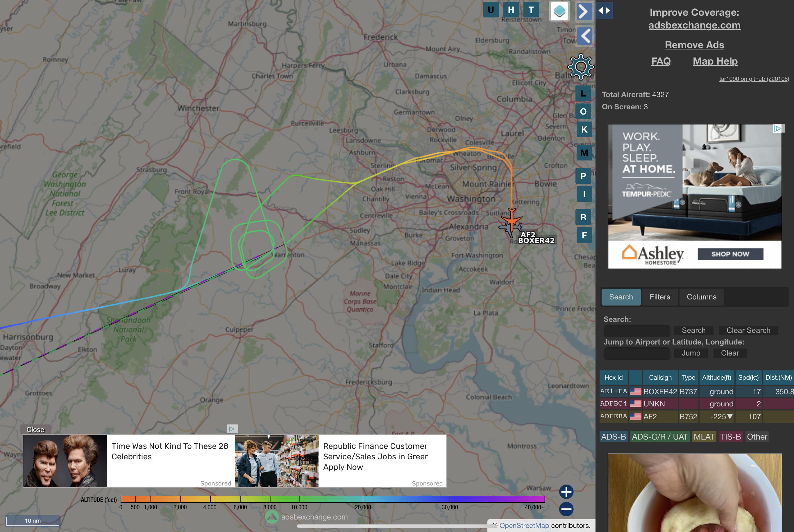This screenshot has height=532, width=794.
Task: Sort by Spd(kt) column header
Action: pos(748,378)
